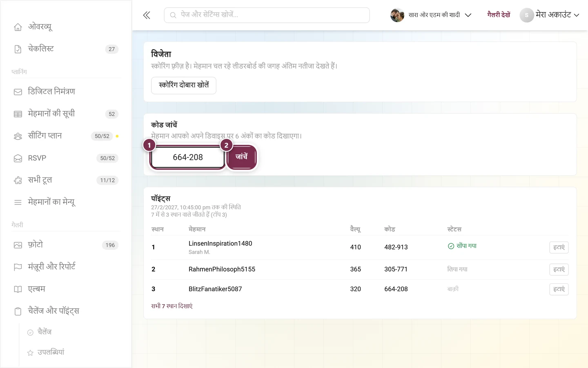The width and height of the screenshot is (588, 368).
Task: Click the 196 badge next to फ़ोटो
Action: (x=110, y=245)
